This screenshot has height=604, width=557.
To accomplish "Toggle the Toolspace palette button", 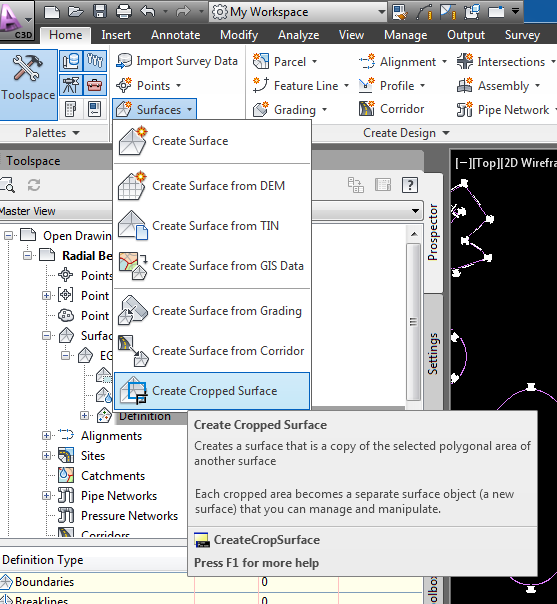I will [28, 84].
